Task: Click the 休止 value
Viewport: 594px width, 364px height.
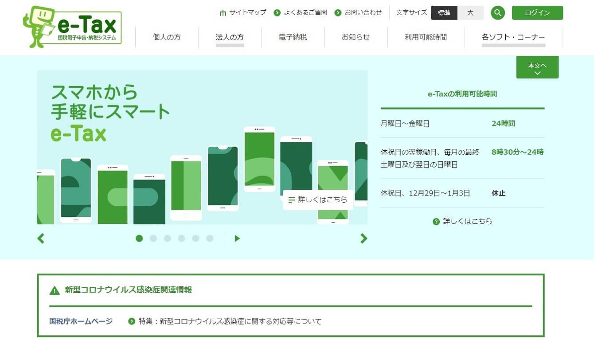Action: point(498,193)
